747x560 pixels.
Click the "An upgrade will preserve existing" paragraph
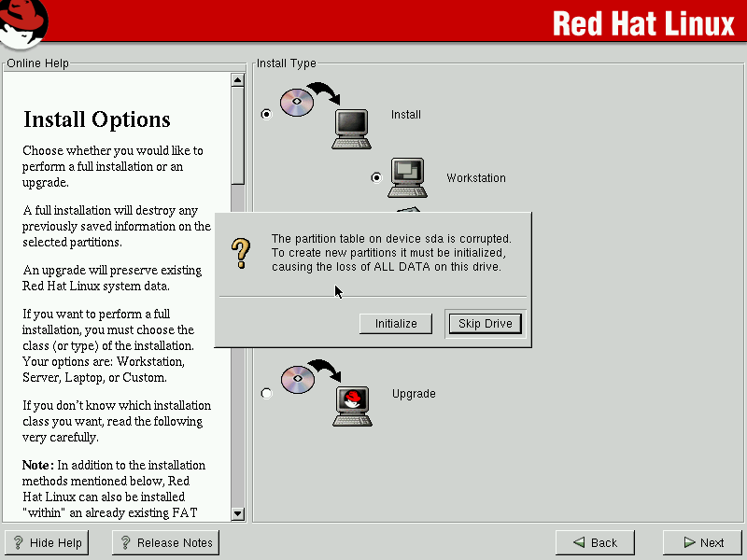point(112,278)
